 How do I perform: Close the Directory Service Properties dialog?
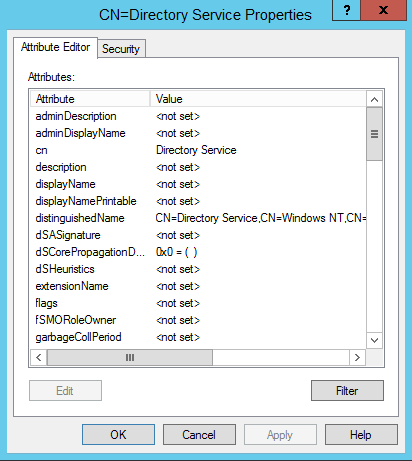(384, 10)
